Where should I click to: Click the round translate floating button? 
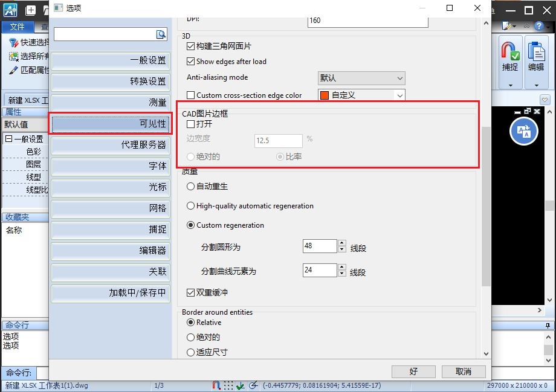(524, 131)
